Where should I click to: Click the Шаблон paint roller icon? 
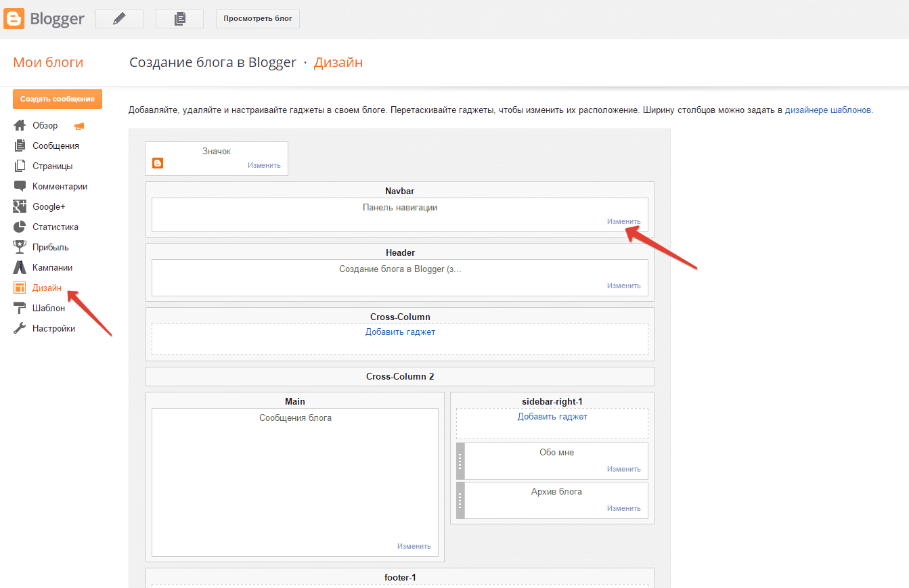(20, 308)
